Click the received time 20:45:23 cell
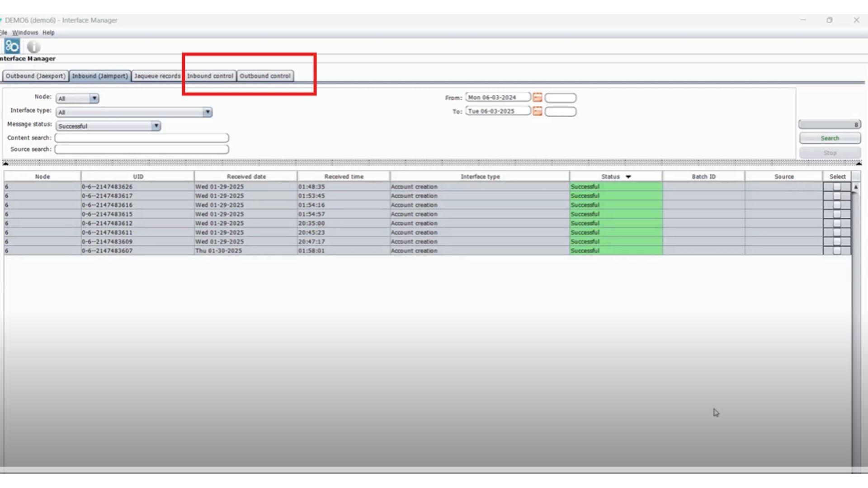The image size is (868, 488). click(344, 232)
